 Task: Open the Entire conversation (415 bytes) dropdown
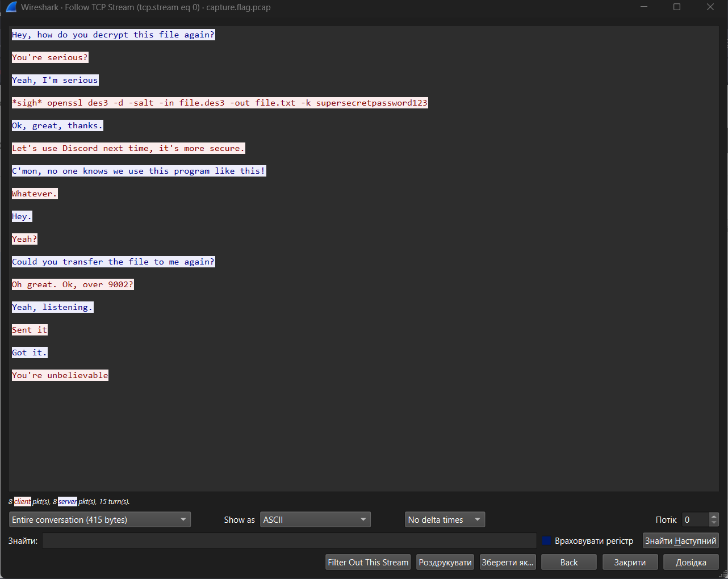tap(100, 520)
